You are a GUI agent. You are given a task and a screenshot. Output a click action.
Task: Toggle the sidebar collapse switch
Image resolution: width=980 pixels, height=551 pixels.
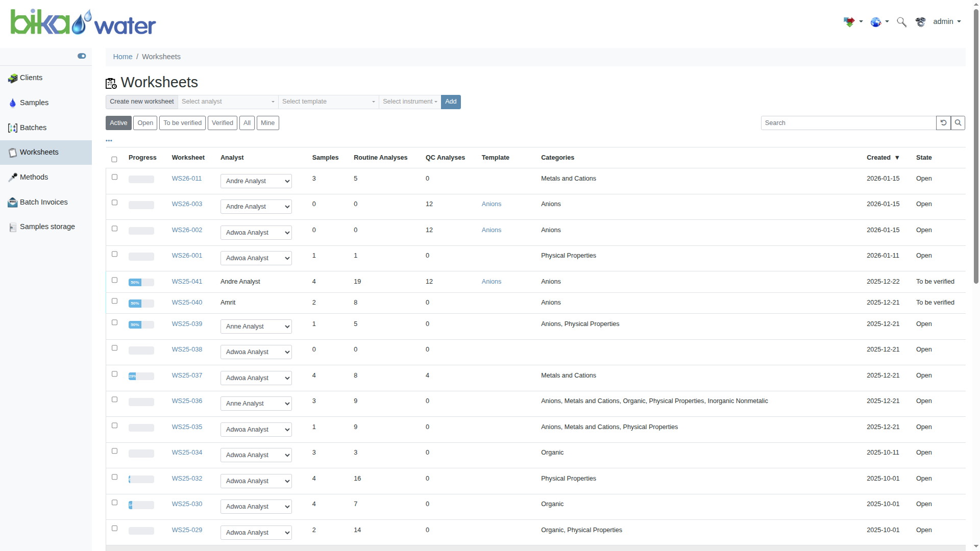(x=82, y=56)
